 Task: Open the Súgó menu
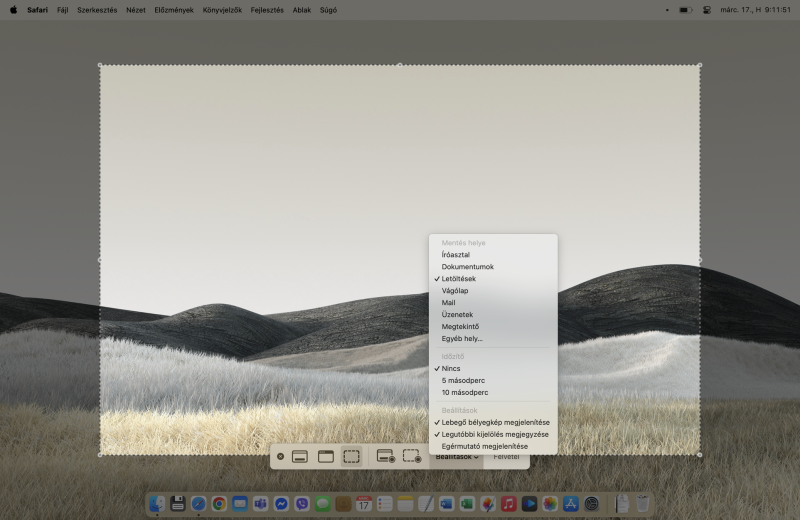[x=328, y=10]
